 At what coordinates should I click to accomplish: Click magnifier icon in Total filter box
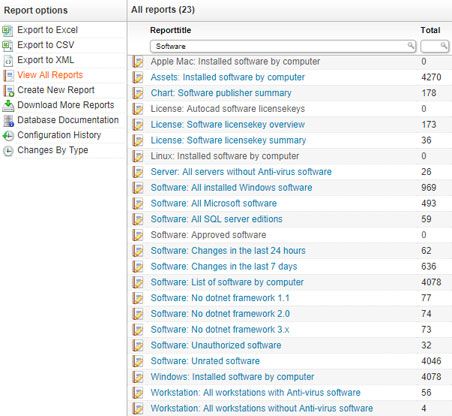point(443,45)
